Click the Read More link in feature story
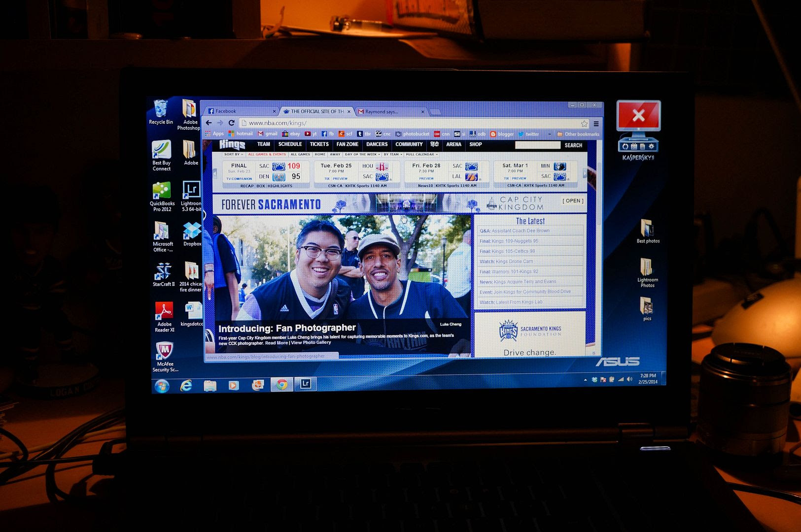801x532 pixels. (x=276, y=343)
